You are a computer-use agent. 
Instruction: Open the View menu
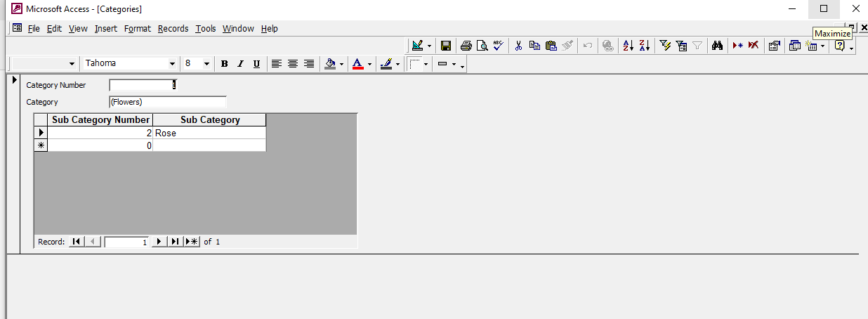point(78,29)
